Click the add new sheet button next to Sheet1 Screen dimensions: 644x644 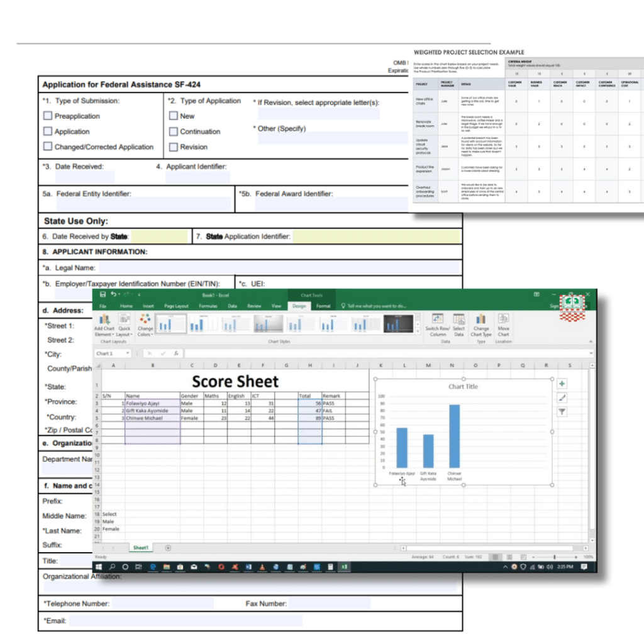[x=168, y=548]
